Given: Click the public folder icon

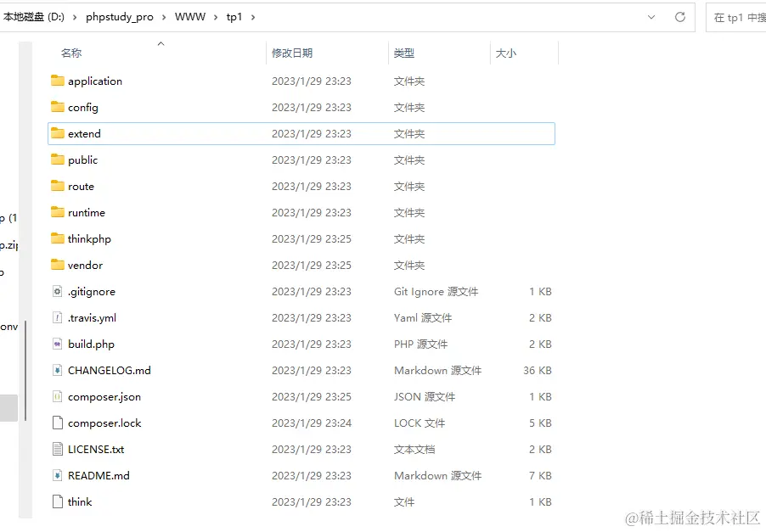Looking at the screenshot, I should coord(58,160).
